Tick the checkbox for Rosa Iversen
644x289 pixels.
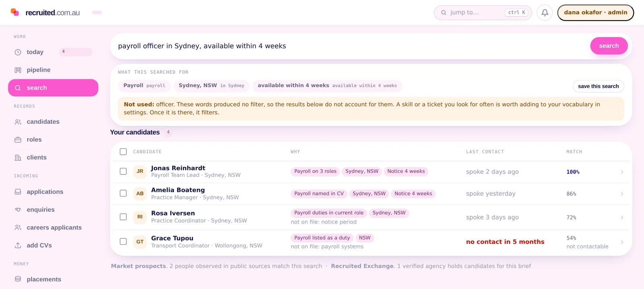click(x=123, y=217)
